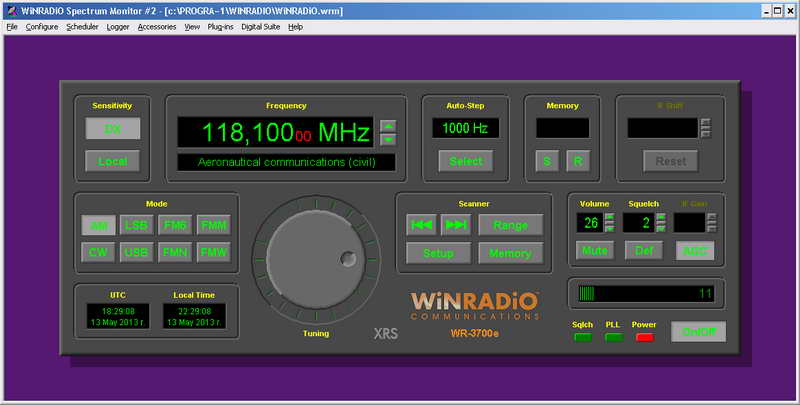The height and width of the screenshot is (405, 800).
Task: Click the 118,100 MHz frequency display
Action: coord(276,133)
